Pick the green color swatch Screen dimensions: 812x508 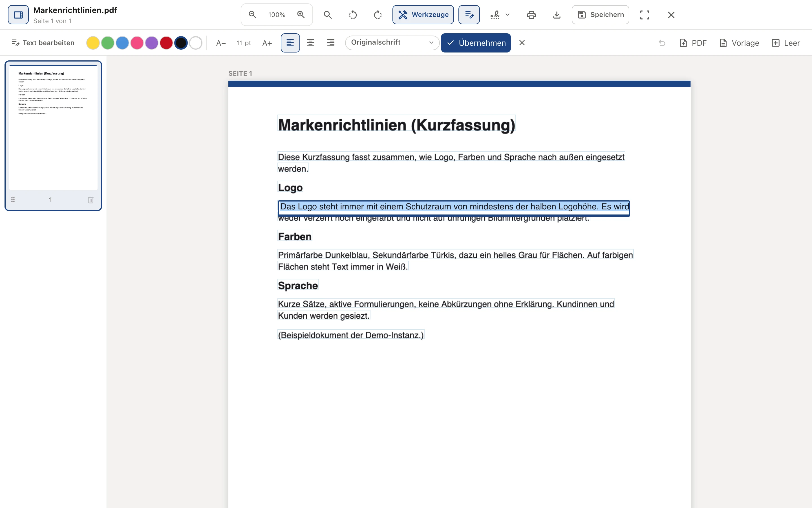108,43
